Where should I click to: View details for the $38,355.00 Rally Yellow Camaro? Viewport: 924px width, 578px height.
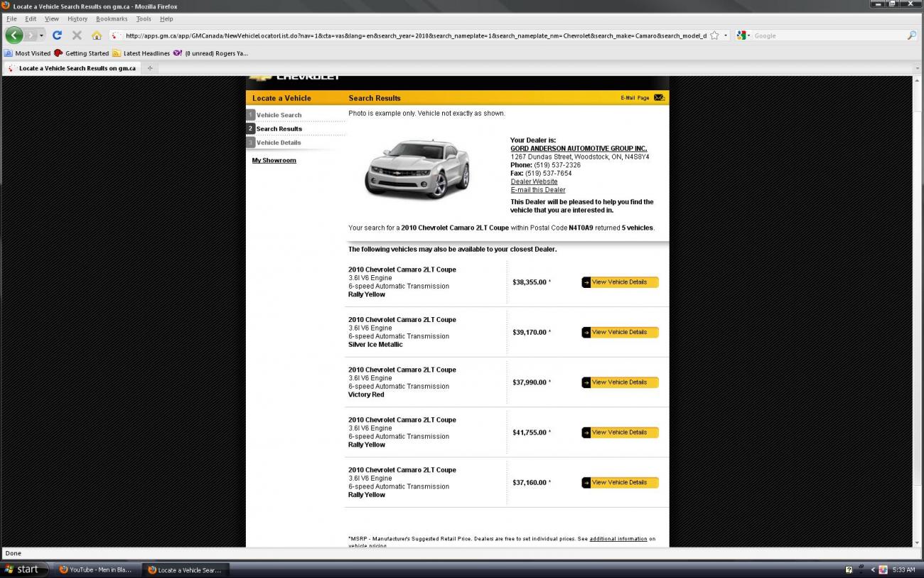(620, 282)
